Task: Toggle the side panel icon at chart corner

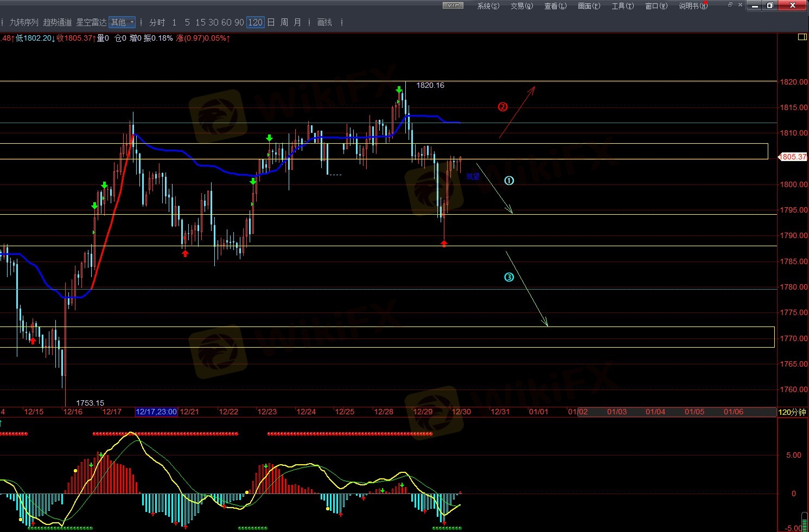Action: point(802,37)
